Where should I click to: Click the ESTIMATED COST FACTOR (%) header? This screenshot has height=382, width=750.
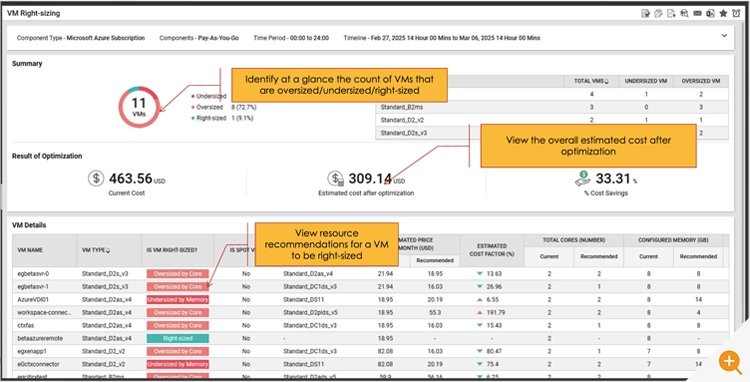tap(492, 251)
